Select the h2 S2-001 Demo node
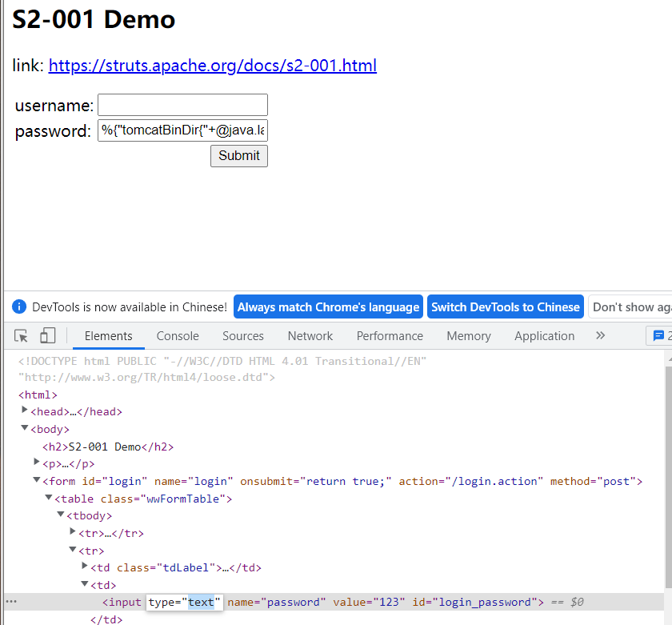This screenshot has width=672, height=625. coord(108,447)
